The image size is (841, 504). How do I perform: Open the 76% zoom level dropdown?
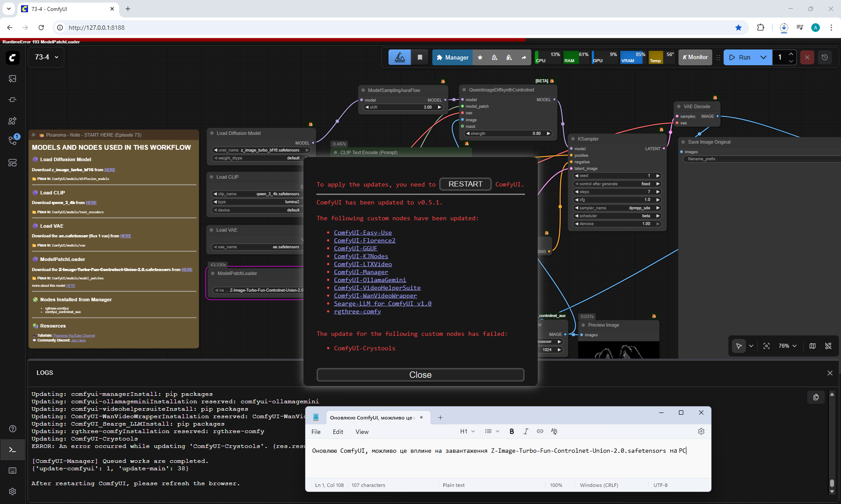coord(788,346)
